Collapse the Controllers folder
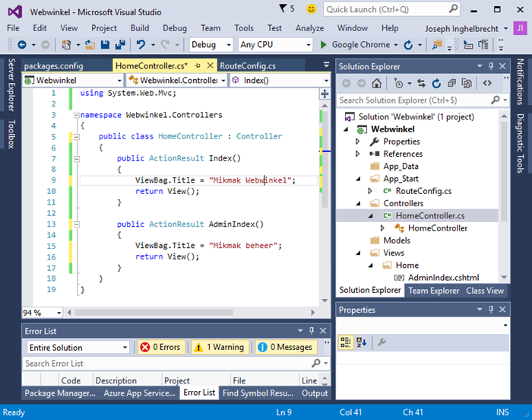Screen dimensions: 532x420 click(358, 204)
